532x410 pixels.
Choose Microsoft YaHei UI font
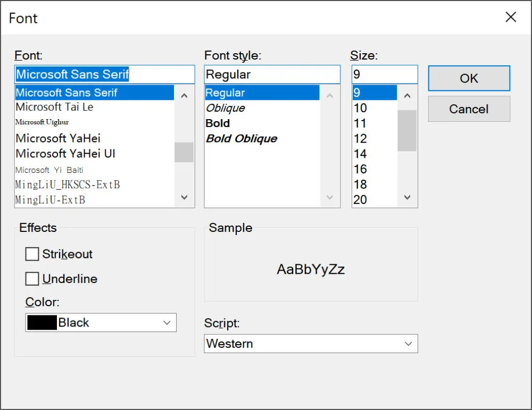coord(95,153)
